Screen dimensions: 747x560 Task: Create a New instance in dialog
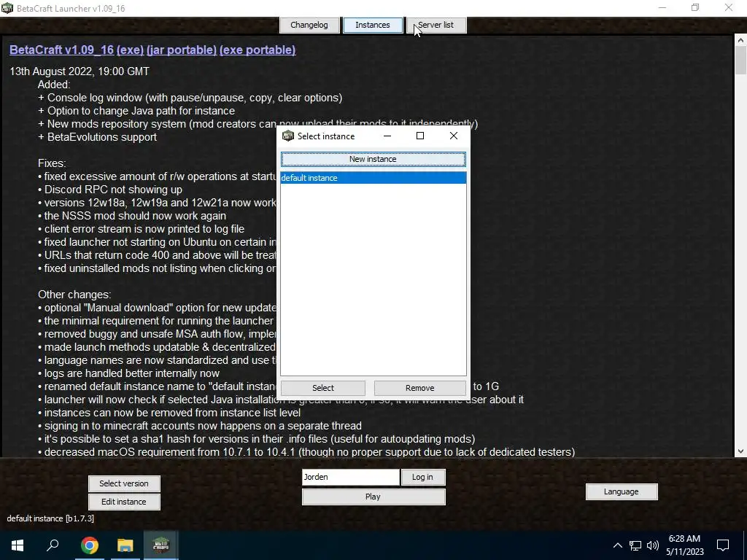(373, 159)
